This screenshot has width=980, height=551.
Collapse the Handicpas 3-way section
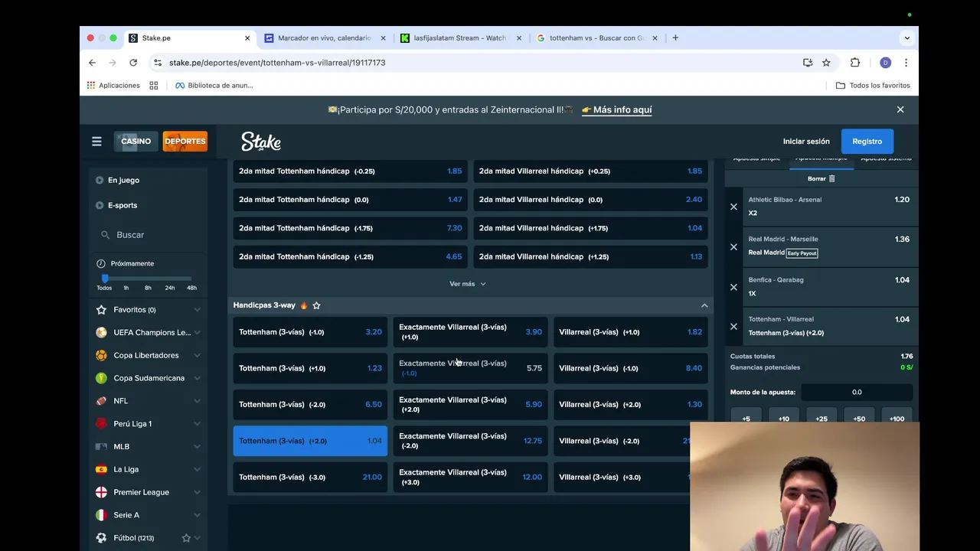[704, 305]
